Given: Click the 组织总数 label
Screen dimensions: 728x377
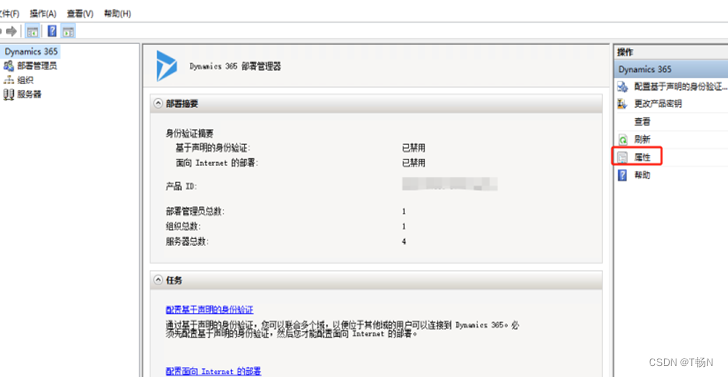Looking at the screenshot, I should [184, 227].
